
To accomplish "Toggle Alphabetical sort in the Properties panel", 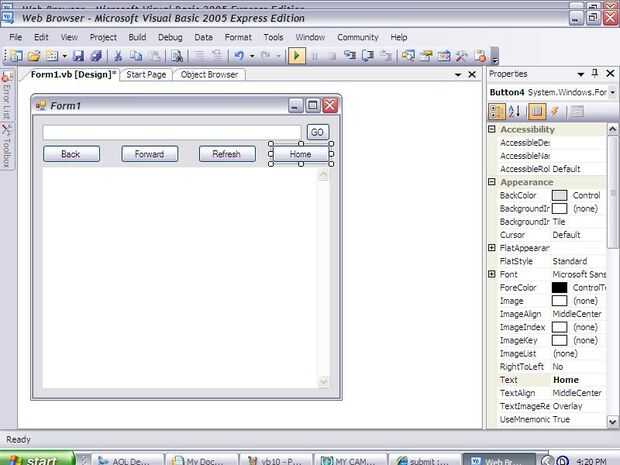I will (x=514, y=112).
